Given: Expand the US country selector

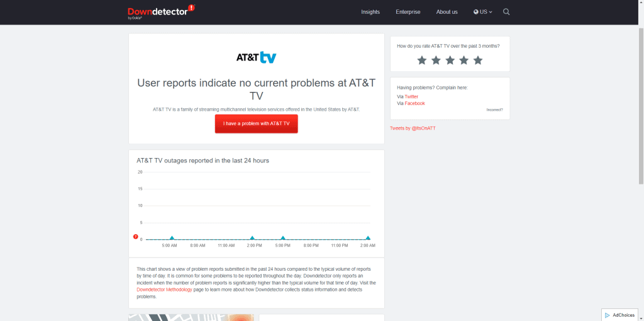Looking at the screenshot, I should [x=482, y=12].
